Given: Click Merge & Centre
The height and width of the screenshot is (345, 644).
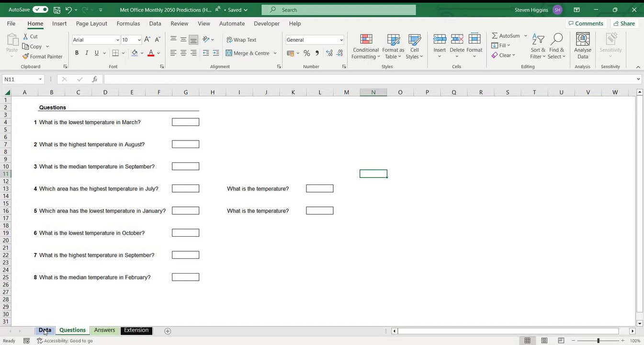Looking at the screenshot, I should pos(248,53).
